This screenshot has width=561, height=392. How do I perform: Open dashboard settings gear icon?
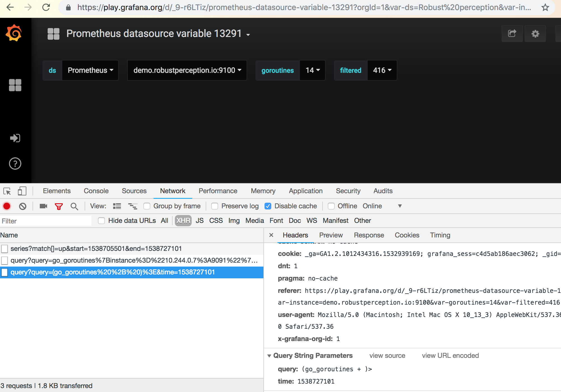[535, 34]
